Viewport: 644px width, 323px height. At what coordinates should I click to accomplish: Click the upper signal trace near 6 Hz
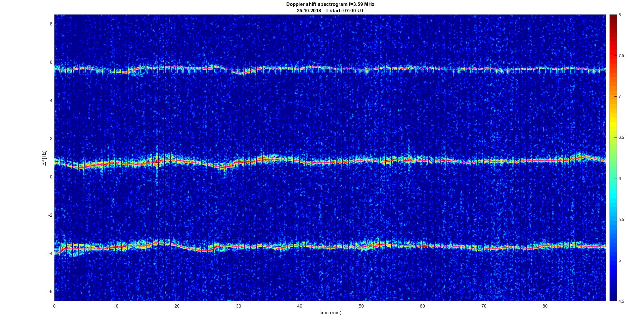(330, 68)
